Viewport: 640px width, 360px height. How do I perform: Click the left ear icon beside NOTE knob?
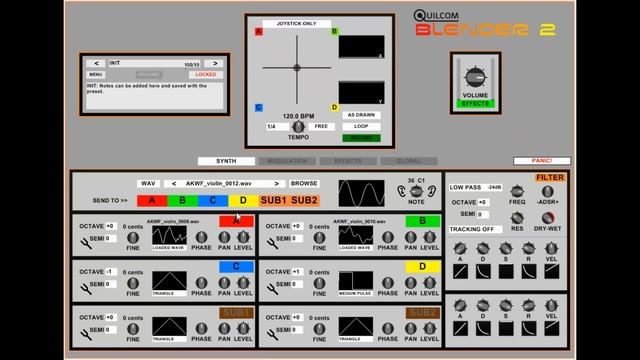click(402, 191)
